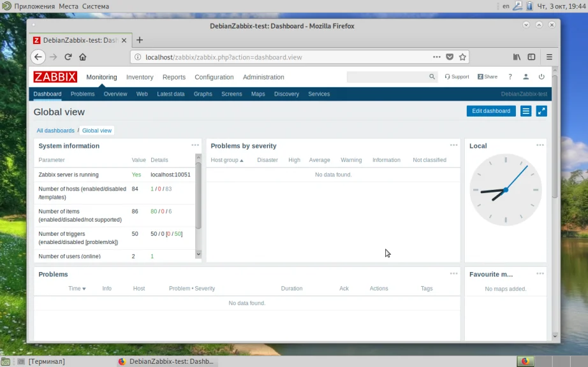588x367 pixels.
Task: Open Problems widget options menu
Action: pos(453,273)
